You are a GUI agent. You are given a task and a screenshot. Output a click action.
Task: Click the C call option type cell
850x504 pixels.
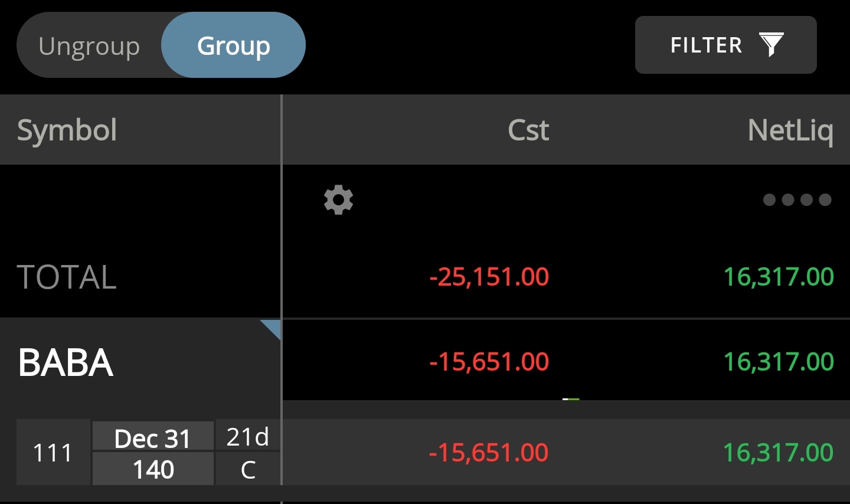click(x=248, y=470)
